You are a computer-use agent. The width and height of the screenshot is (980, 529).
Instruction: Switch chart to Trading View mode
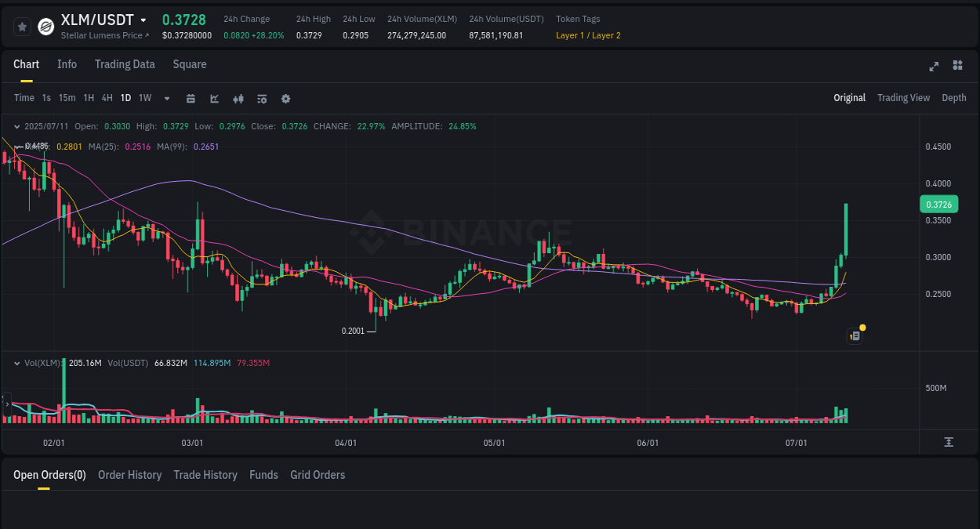tap(903, 98)
